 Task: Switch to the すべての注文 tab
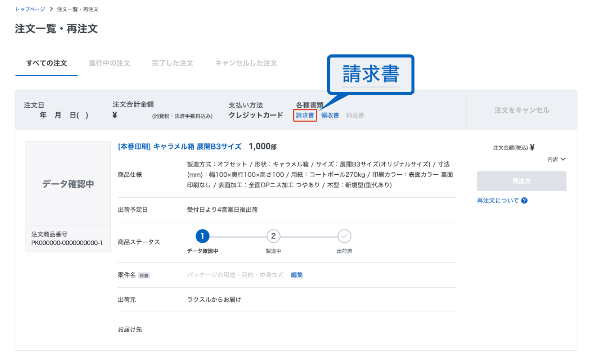[46, 63]
